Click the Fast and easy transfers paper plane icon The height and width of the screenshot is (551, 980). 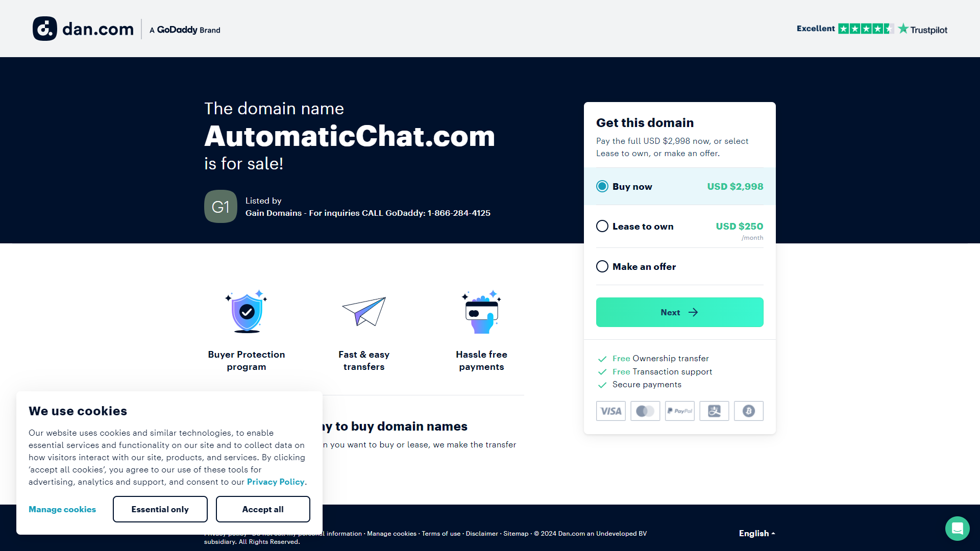(x=363, y=311)
